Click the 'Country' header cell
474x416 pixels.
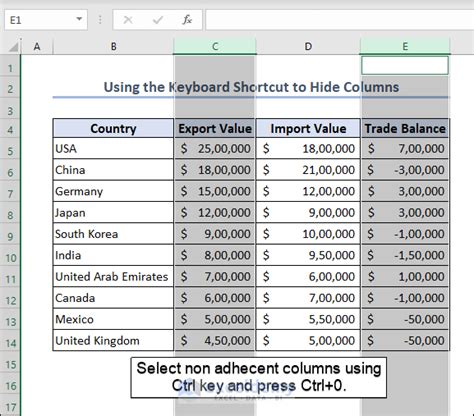click(x=113, y=128)
